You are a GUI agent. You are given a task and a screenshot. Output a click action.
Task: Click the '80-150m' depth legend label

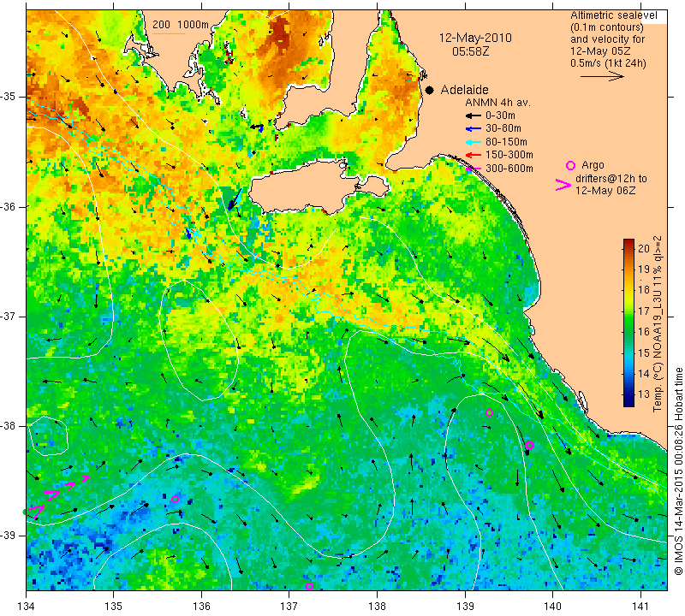tap(506, 142)
